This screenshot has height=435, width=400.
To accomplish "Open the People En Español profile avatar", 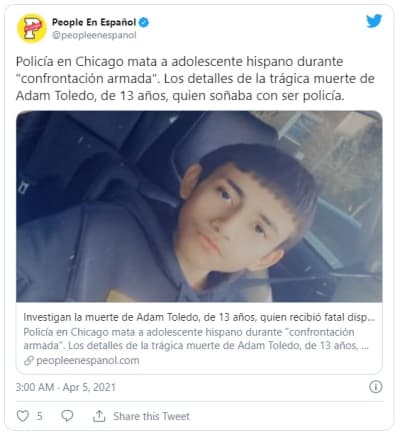I will click(x=32, y=28).
